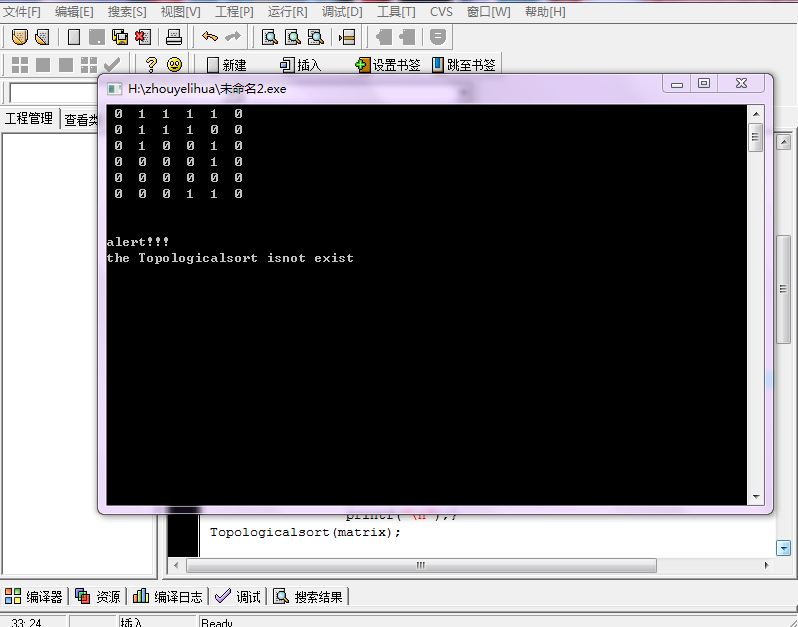Click the redo arrow icon
The width and height of the screenshot is (798, 627).
(233, 37)
